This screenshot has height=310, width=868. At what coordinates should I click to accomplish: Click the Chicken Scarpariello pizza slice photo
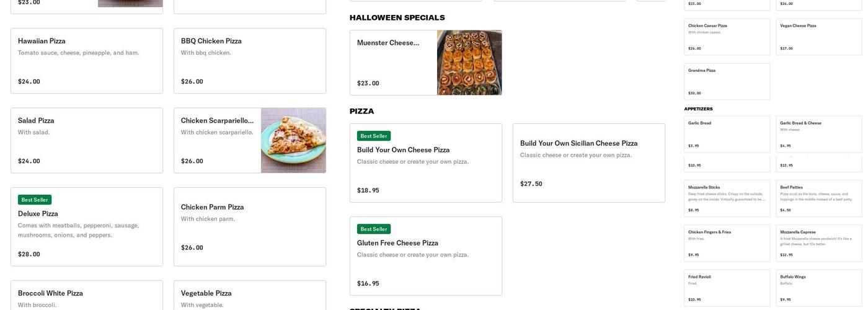293,141
